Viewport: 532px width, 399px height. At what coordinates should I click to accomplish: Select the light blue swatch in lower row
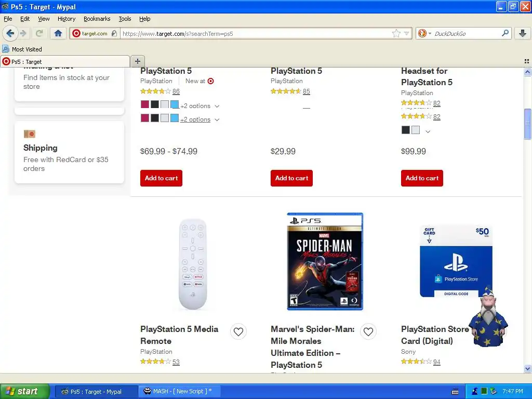click(175, 118)
